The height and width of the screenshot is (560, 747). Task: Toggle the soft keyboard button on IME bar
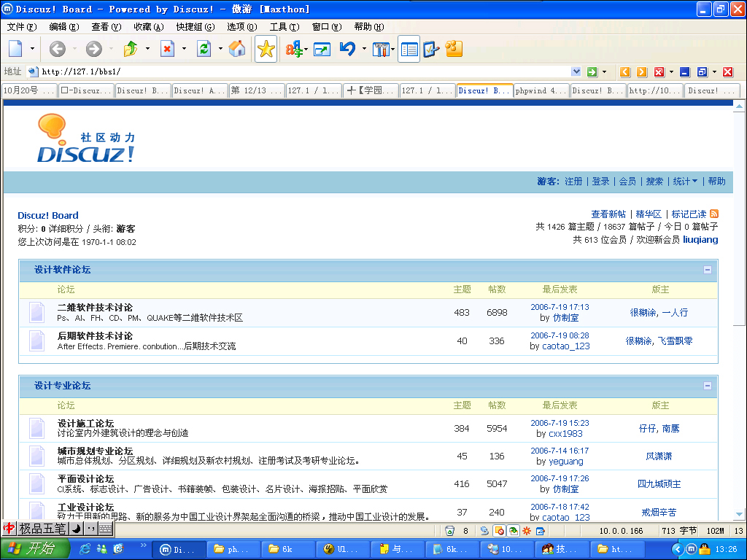(x=105, y=529)
